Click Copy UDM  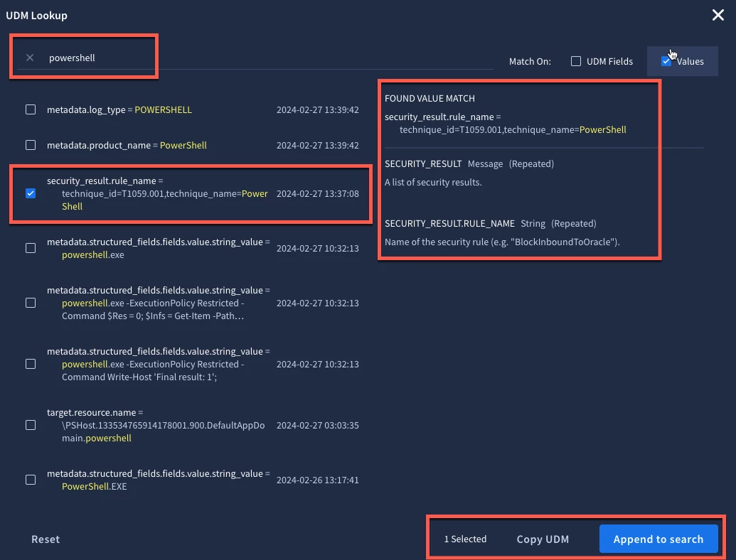point(543,539)
